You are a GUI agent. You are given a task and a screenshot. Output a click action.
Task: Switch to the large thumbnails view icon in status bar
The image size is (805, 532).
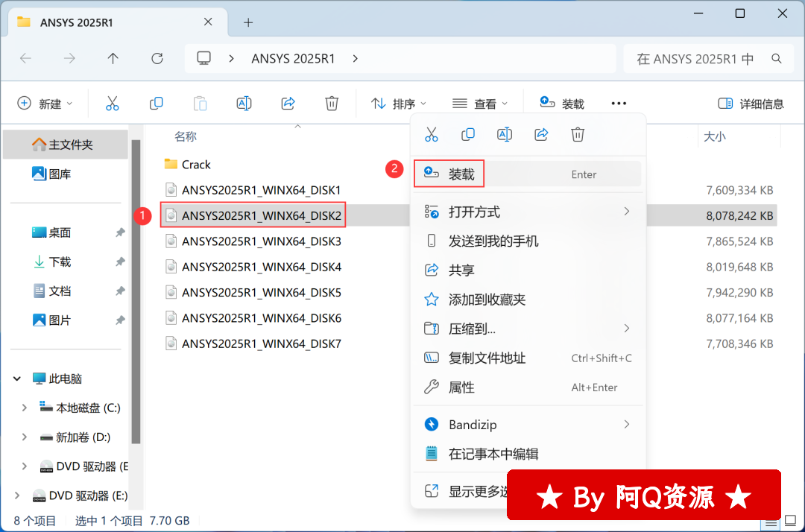point(791,521)
